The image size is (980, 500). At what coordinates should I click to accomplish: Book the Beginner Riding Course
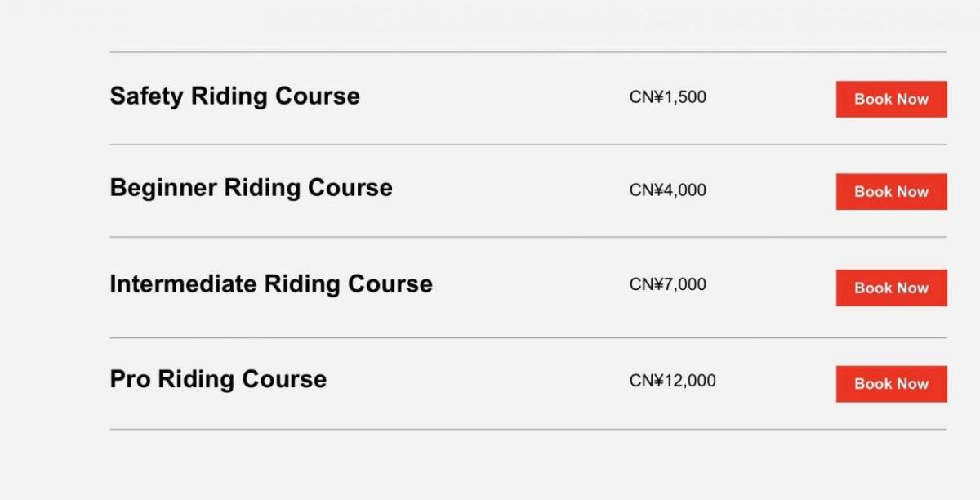pyautogui.click(x=891, y=192)
